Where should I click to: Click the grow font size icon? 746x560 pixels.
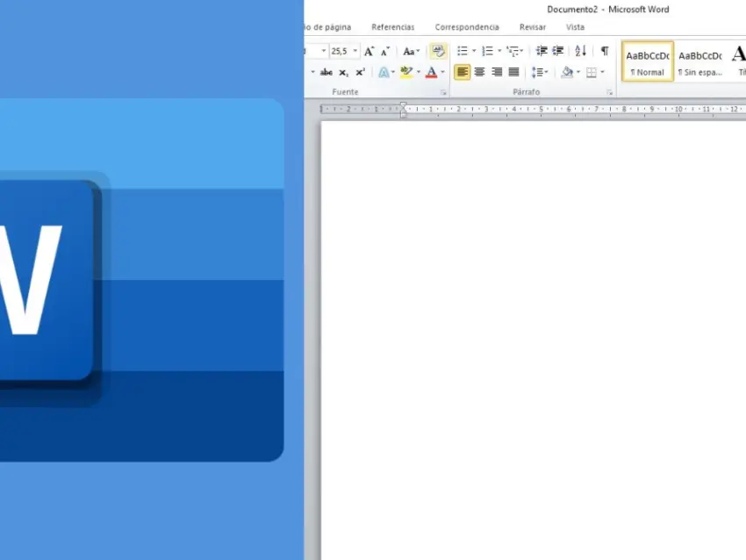click(x=369, y=52)
